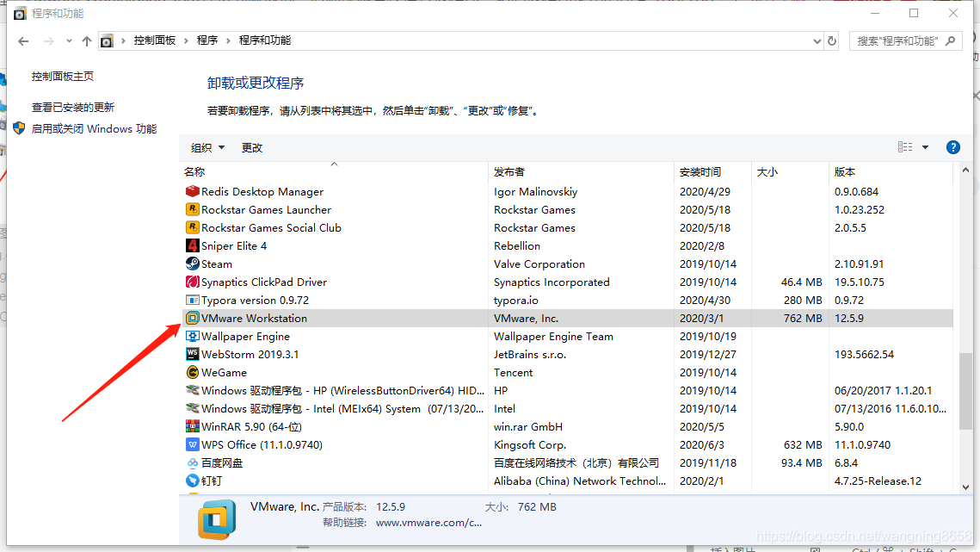980x552 pixels.
Task: Open 控制面板主页 link
Action: (63, 77)
